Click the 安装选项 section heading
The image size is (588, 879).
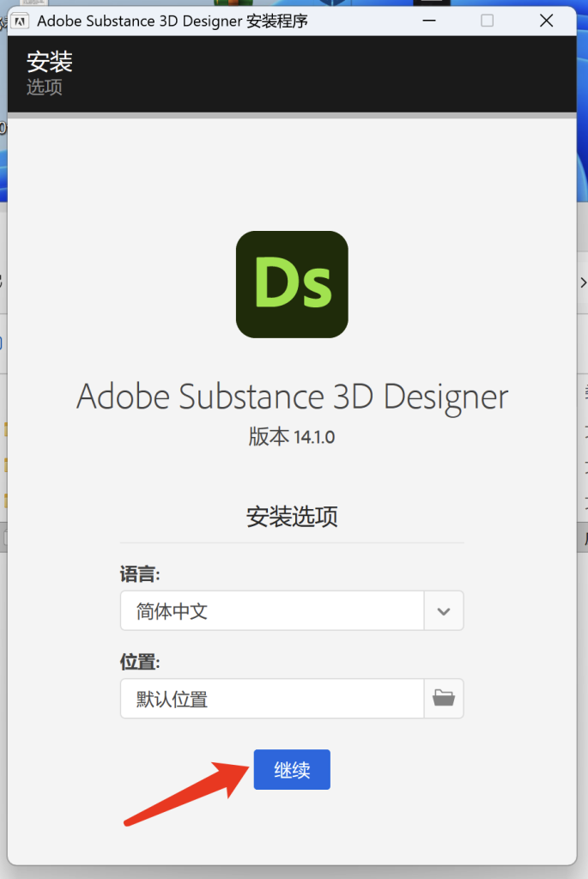click(292, 517)
